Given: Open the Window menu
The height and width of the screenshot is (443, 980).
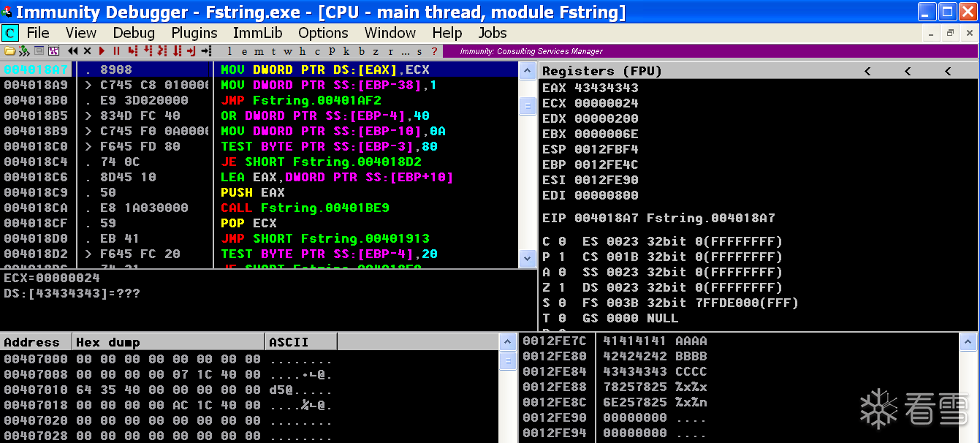Looking at the screenshot, I should point(390,33).
